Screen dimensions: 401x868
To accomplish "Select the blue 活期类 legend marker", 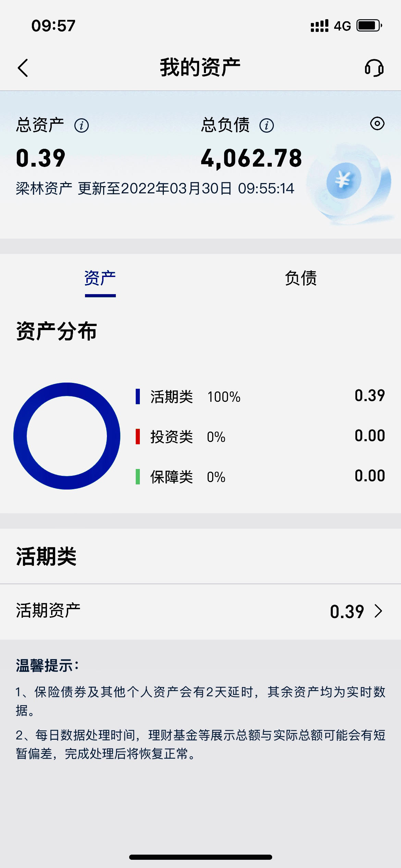I will (138, 397).
